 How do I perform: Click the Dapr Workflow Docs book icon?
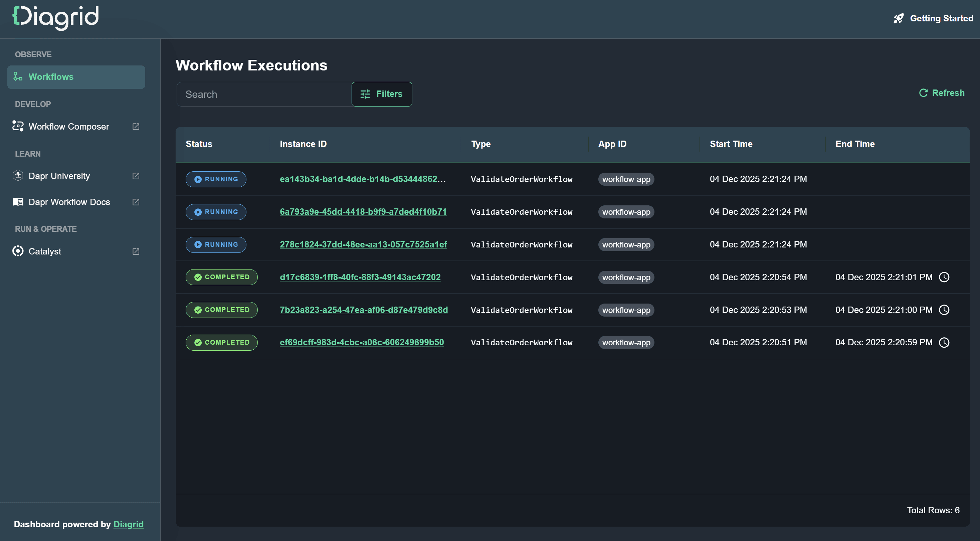(17, 202)
